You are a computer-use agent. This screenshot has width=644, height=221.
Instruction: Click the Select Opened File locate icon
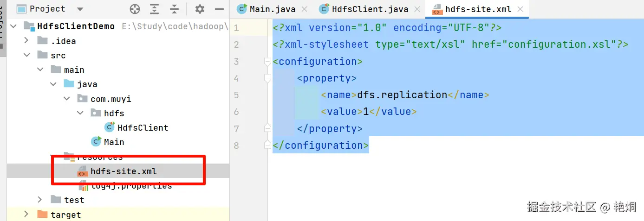point(135,9)
